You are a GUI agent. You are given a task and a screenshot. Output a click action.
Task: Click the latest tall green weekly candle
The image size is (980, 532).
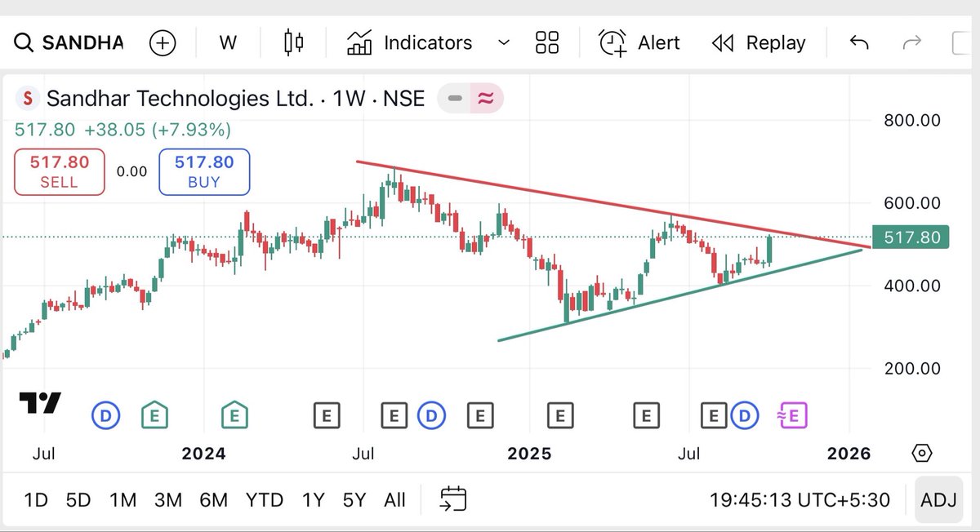771,250
